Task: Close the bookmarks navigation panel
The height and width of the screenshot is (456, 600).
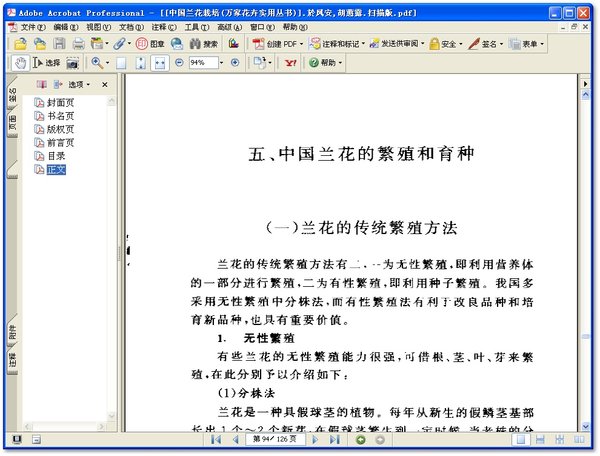Action: 105,85
